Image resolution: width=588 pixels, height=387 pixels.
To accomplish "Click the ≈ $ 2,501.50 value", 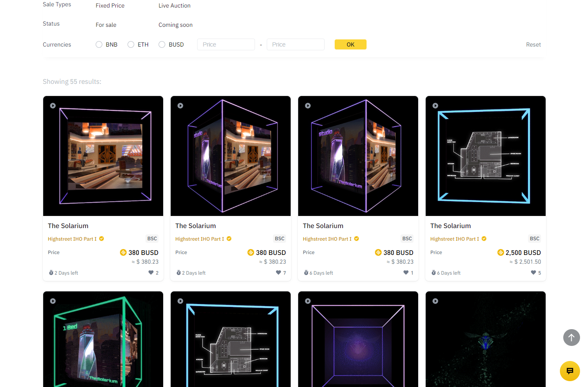I will [x=525, y=262].
